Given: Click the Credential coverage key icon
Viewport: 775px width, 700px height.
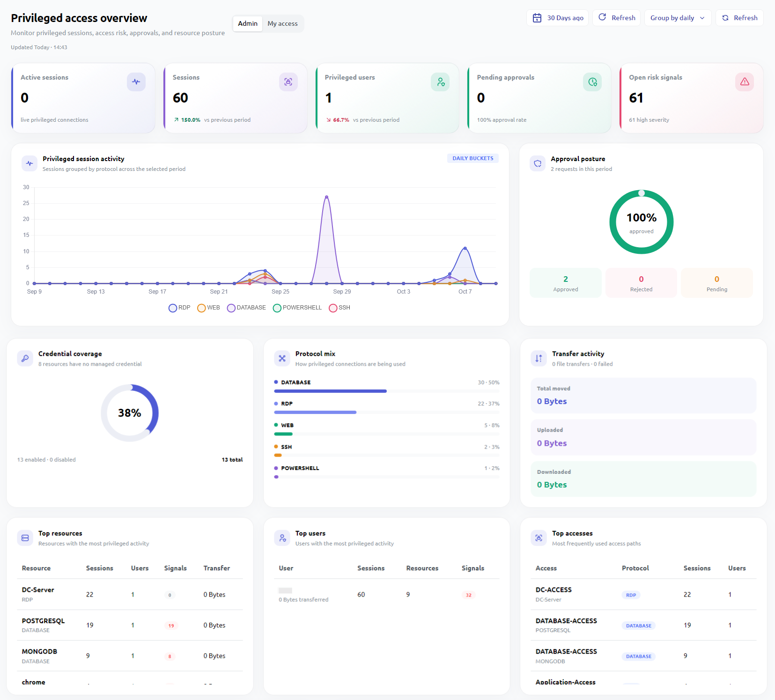Looking at the screenshot, I should [25, 358].
